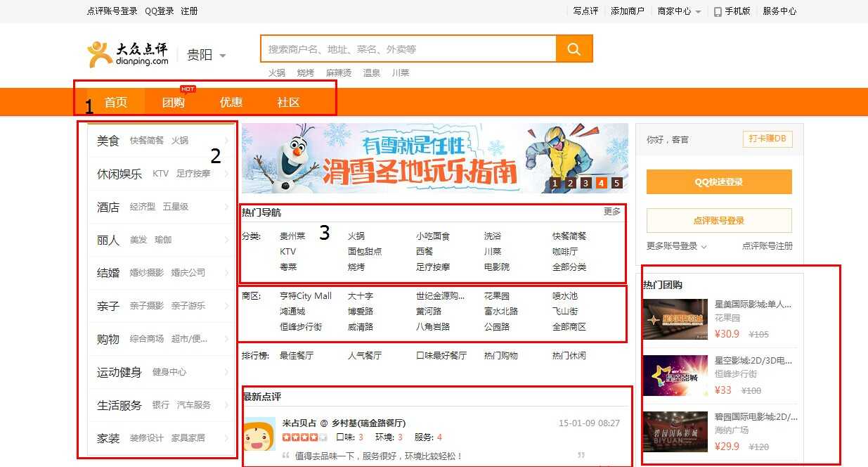The image size is (868, 467).
Task: Expand the 酒店 category arrow
Action: pos(227,207)
